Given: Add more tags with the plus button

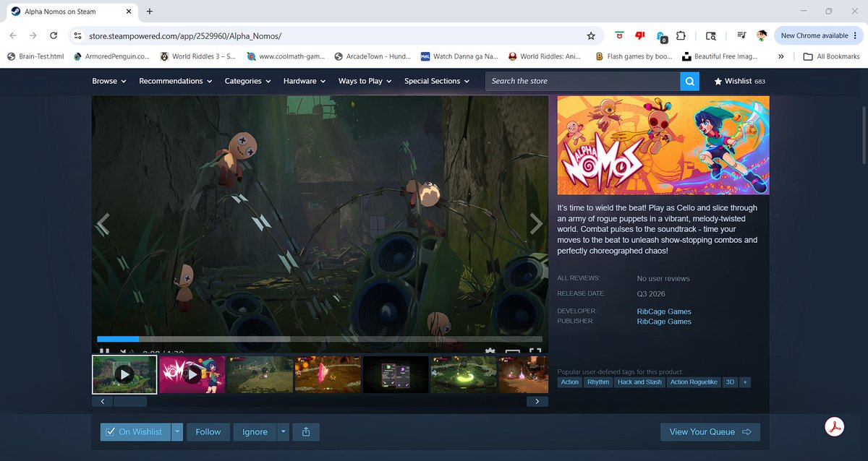Looking at the screenshot, I should point(745,382).
